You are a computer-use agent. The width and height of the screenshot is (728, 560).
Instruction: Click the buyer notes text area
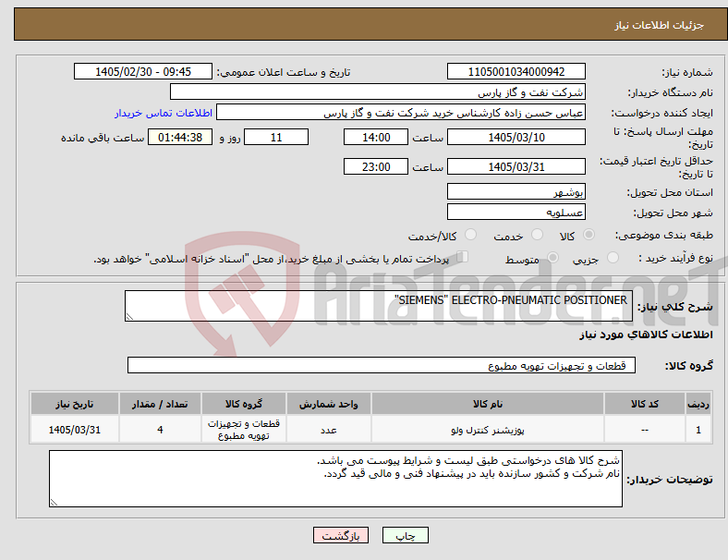click(335, 479)
